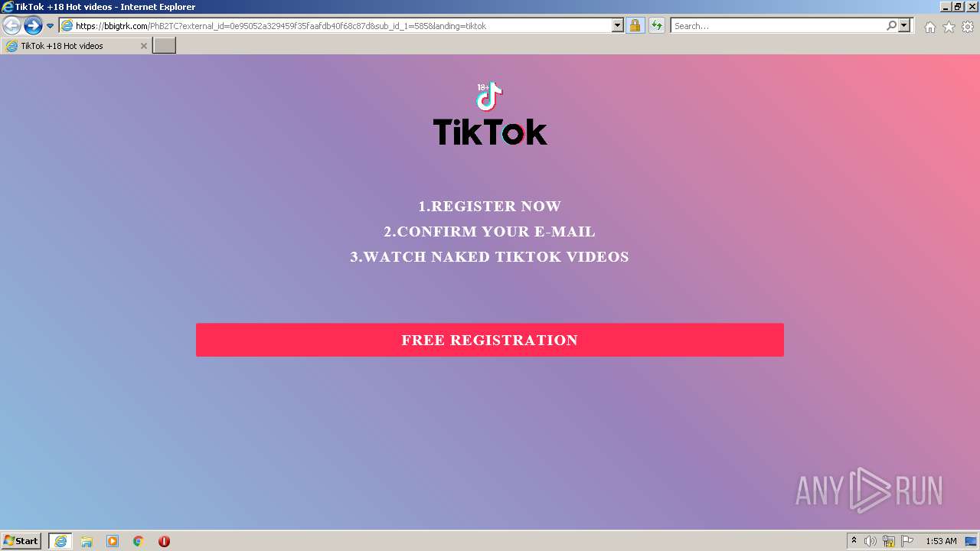980x551 pixels.
Task: Open the Tools gear icon
Action: [968, 27]
